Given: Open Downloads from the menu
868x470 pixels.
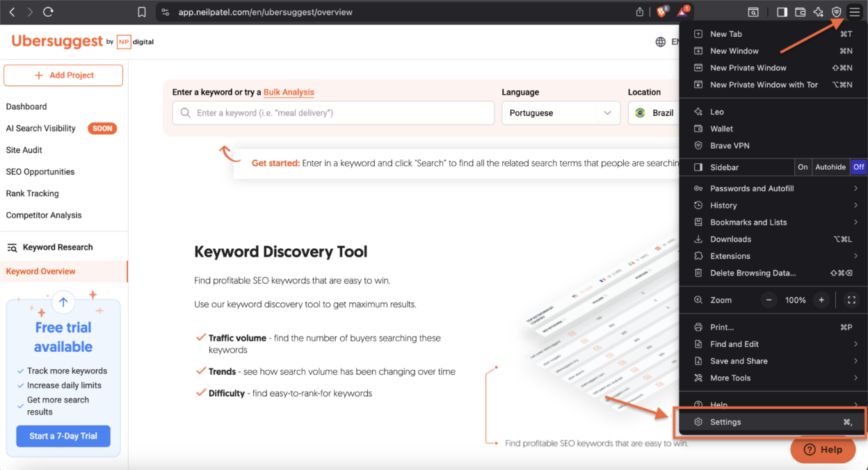Looking at the screenshot, I should click(x=773, y=239).
